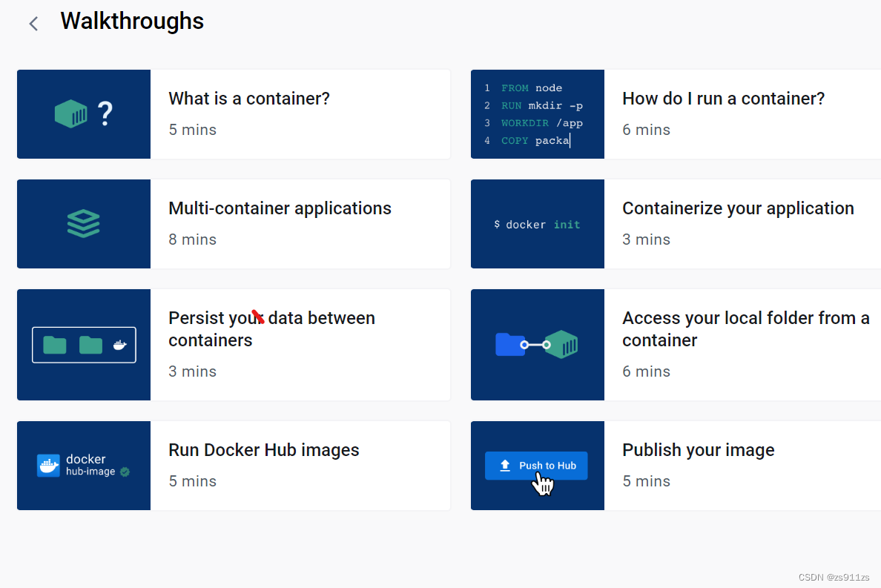Open 'Publish your image' walkthrough title
Image resolution: width=881 pixels, height=588 pixels.
[x=699, y=450]
